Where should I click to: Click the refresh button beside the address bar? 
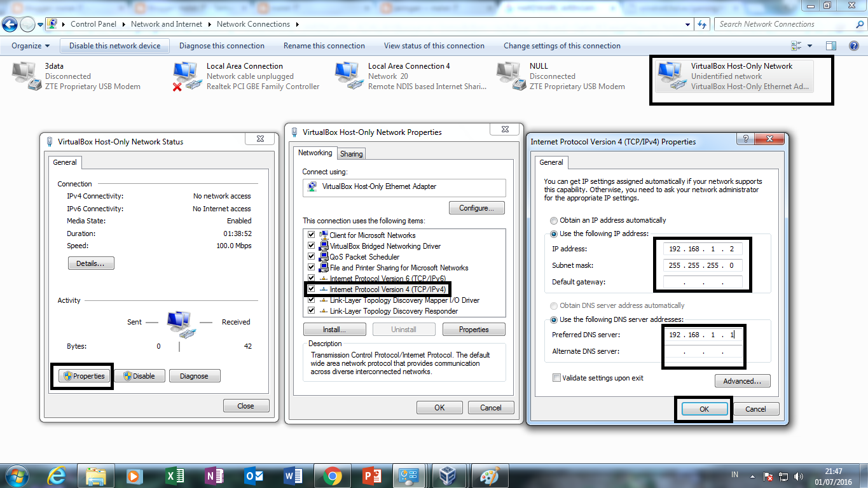pos(702,24)
